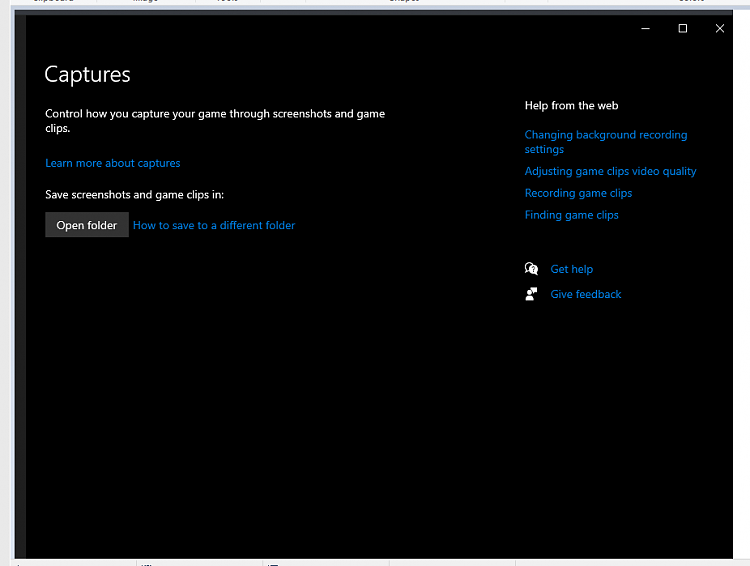Screen dimensions: 750x566
Task: Select the Captures page heading
Action: click(x=88, y=75)
